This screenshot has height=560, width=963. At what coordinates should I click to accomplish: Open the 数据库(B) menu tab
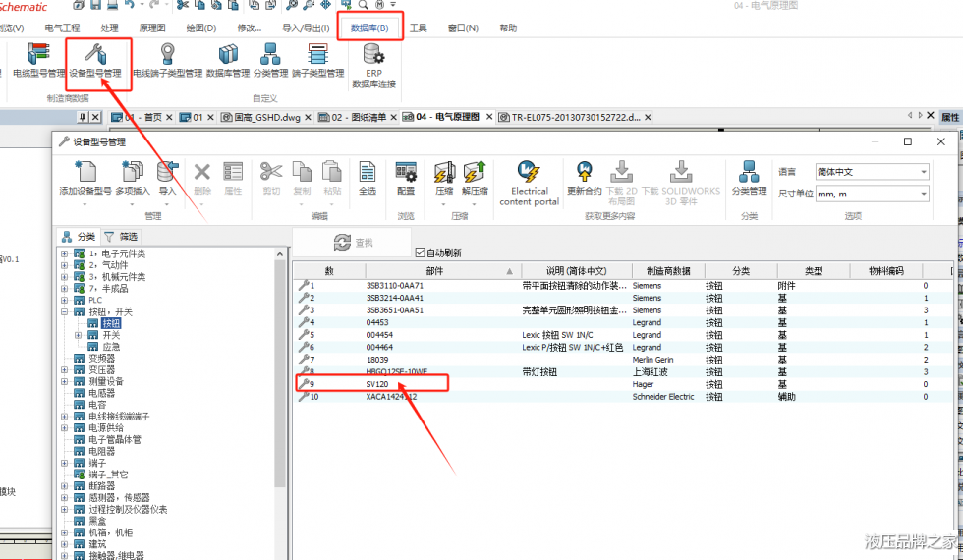[x=369, y=28]
